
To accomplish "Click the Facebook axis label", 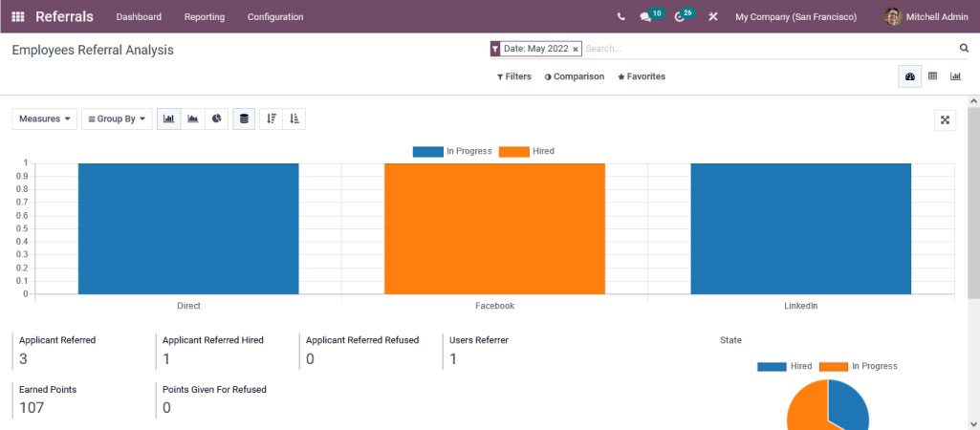I will (x=494, y=306).
